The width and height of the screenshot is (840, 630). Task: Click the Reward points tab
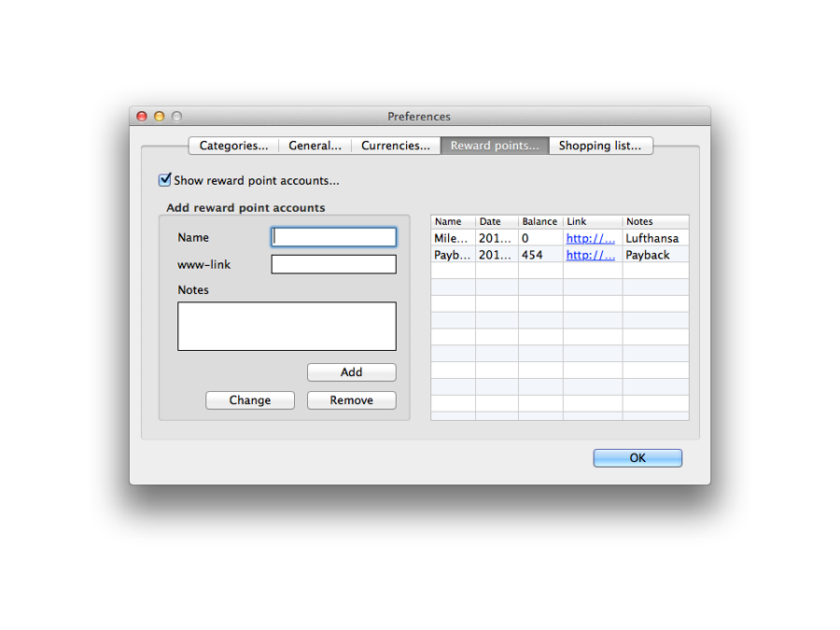pos(495,146)
